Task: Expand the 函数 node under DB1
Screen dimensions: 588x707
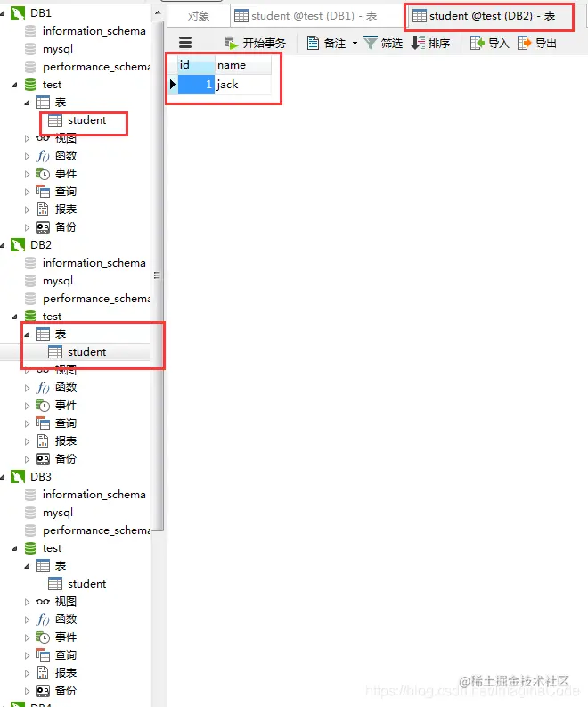Action: 27,156
